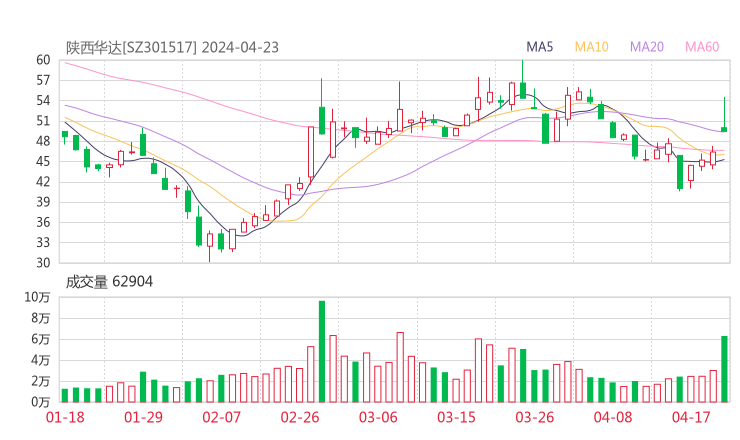Click the 8万 volume axis label
740x440 pixels.
[41, 318]
